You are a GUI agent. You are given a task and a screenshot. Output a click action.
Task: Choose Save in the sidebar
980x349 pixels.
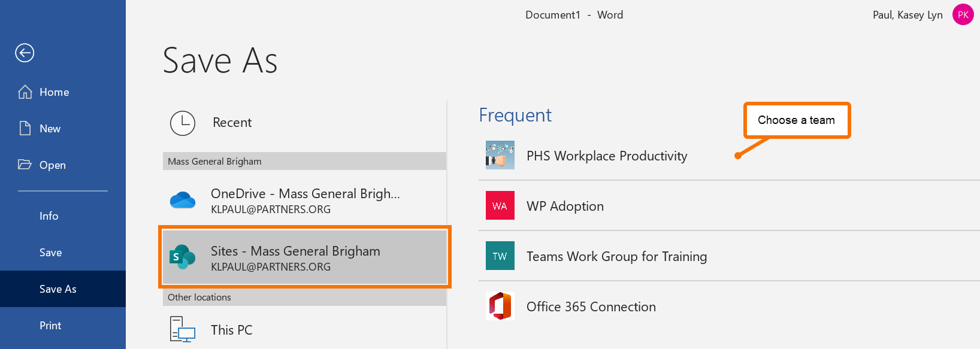point(63,253)
